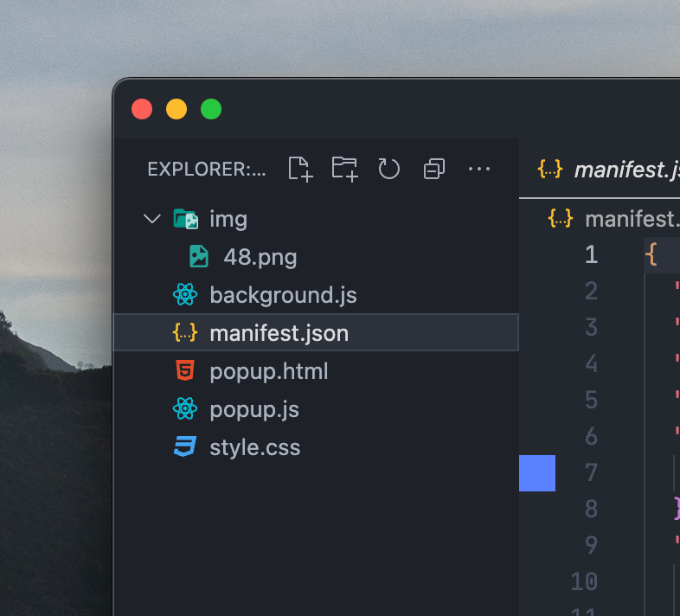Screen dimensions: 680x616
Task: Click the React icon beside background.js
Action: coord(185,294)
